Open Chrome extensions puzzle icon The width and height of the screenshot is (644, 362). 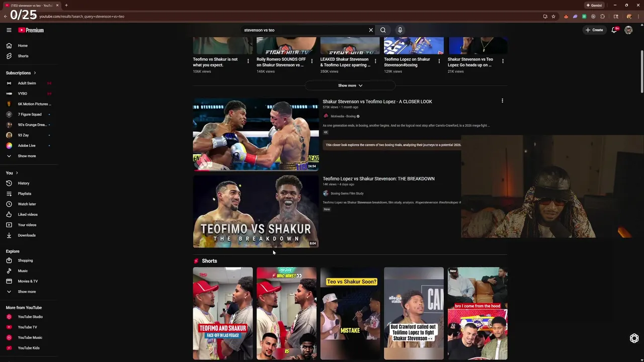[602, 16]
